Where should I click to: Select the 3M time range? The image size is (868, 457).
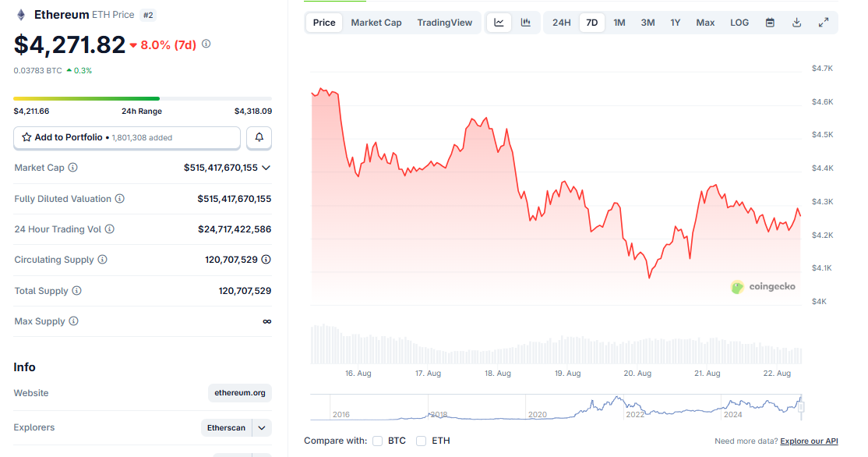647,23
